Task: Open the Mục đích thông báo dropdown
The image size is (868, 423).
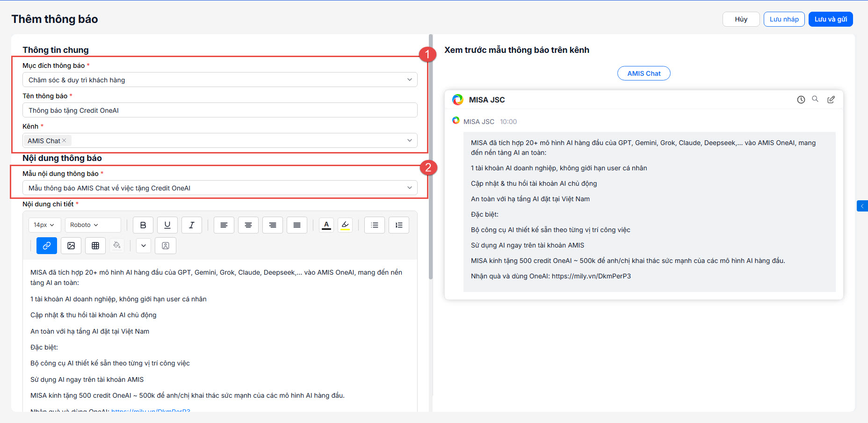Action: 220,80
